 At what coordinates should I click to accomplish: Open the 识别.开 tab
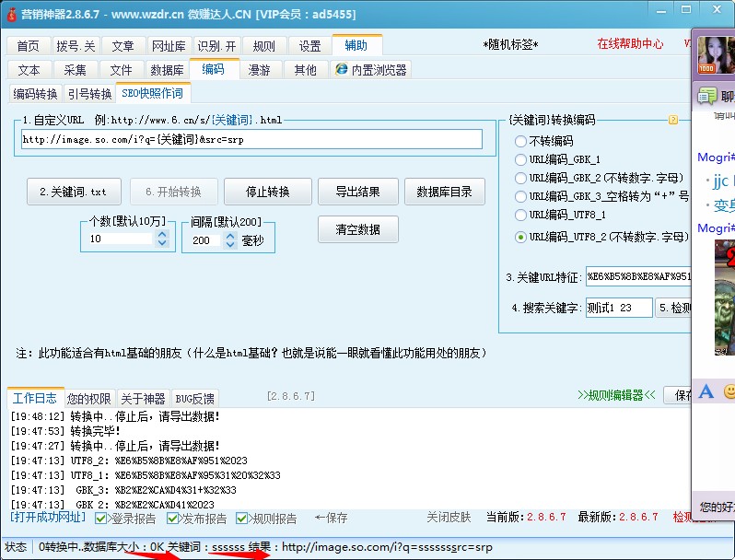(216, 46)
